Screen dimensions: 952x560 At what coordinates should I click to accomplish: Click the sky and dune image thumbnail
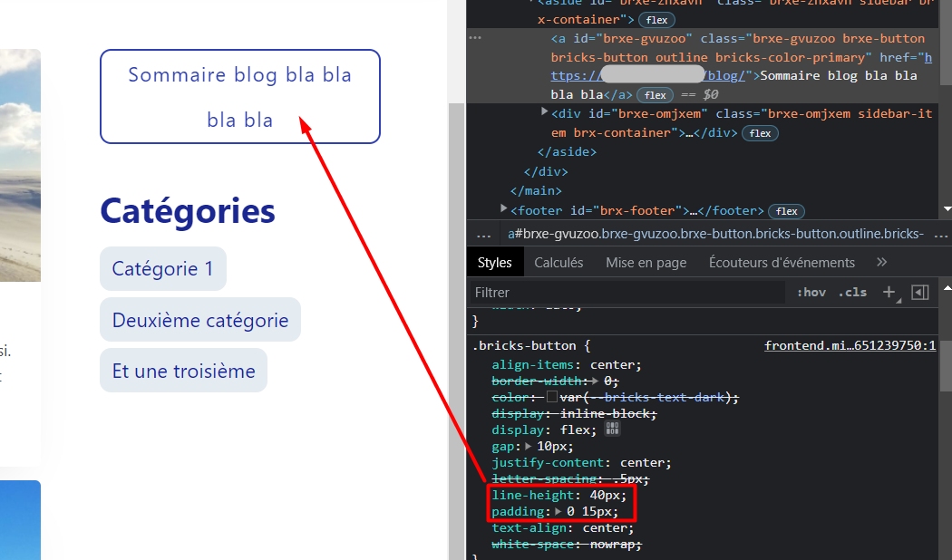[x=20, y=166]
